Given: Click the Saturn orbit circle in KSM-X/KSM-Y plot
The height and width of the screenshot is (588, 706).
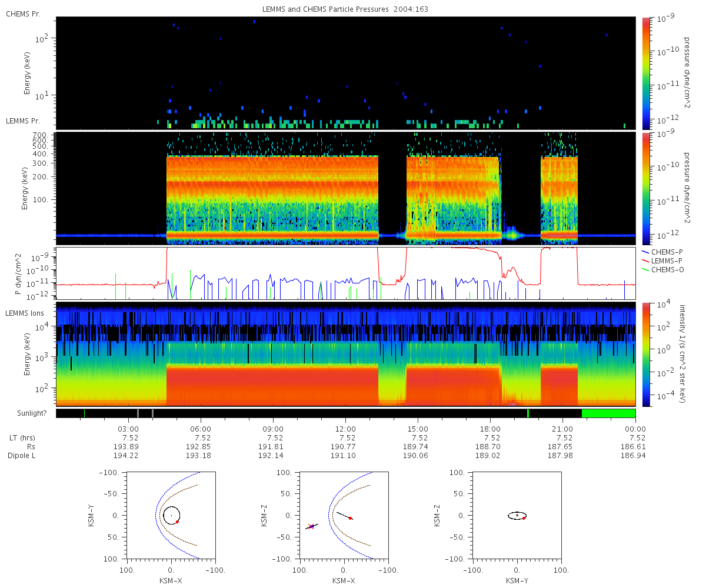Looking at the screenshot, I should coord(171,516).
